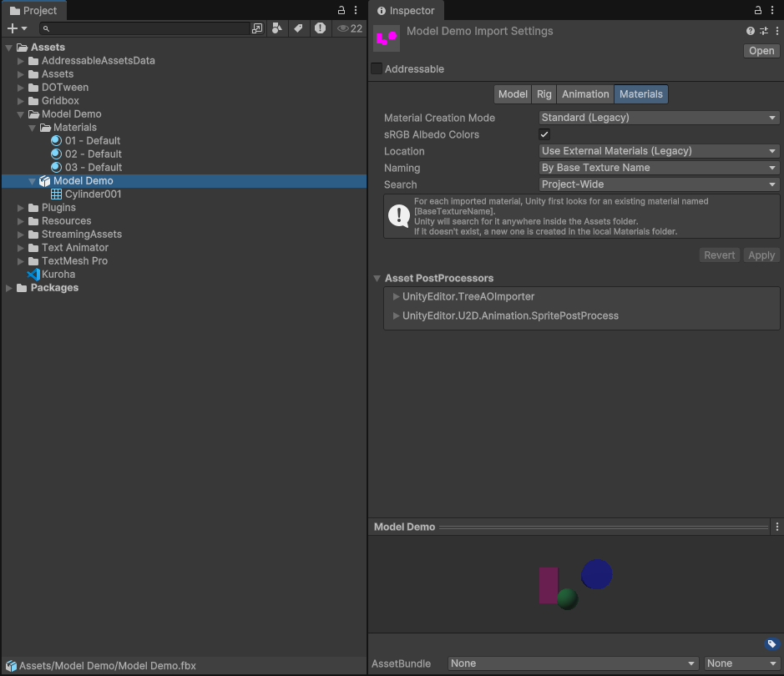Switch to the Animation tab
Image resolution: width=784 pixels, height=676 pixels.
click(584, 94)
